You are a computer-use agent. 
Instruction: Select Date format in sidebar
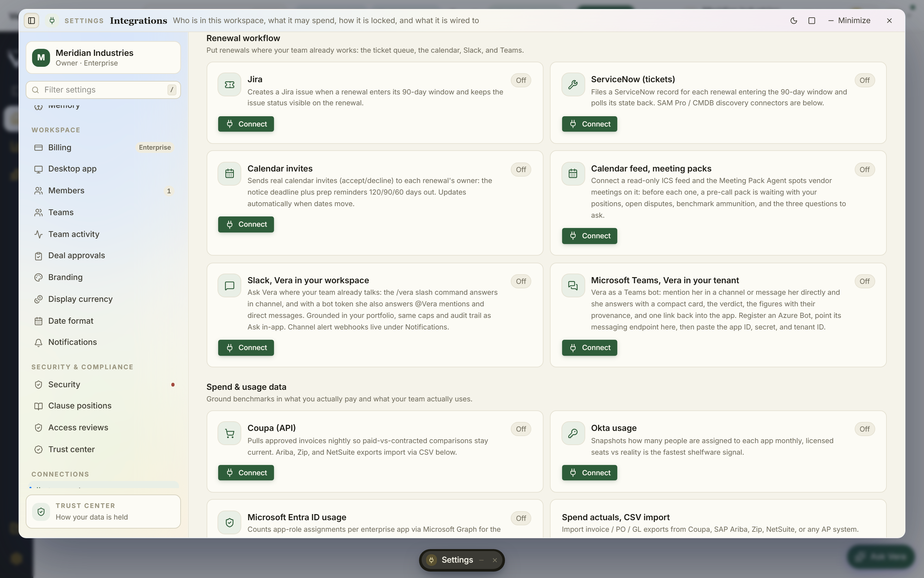(x=103, y=321)
